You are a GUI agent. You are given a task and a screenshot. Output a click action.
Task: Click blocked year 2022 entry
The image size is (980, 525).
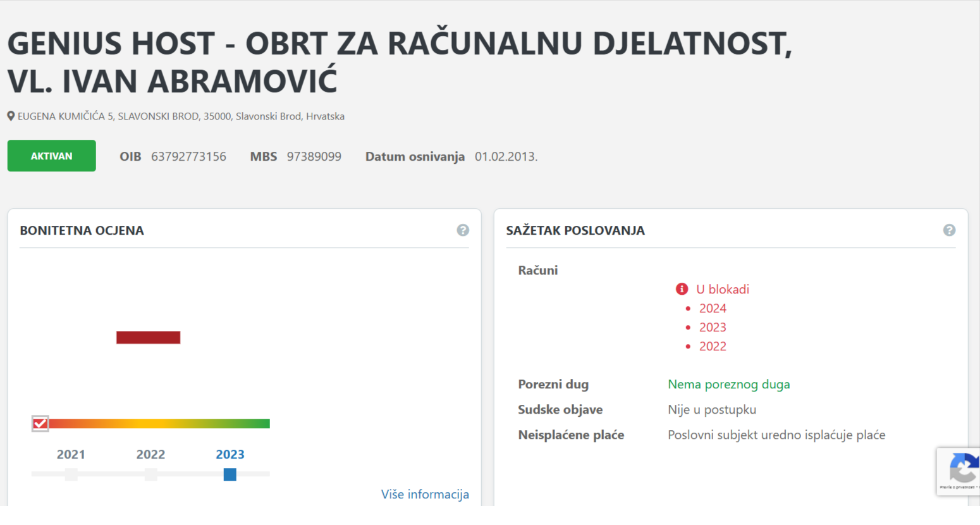[x=713, y=346]
